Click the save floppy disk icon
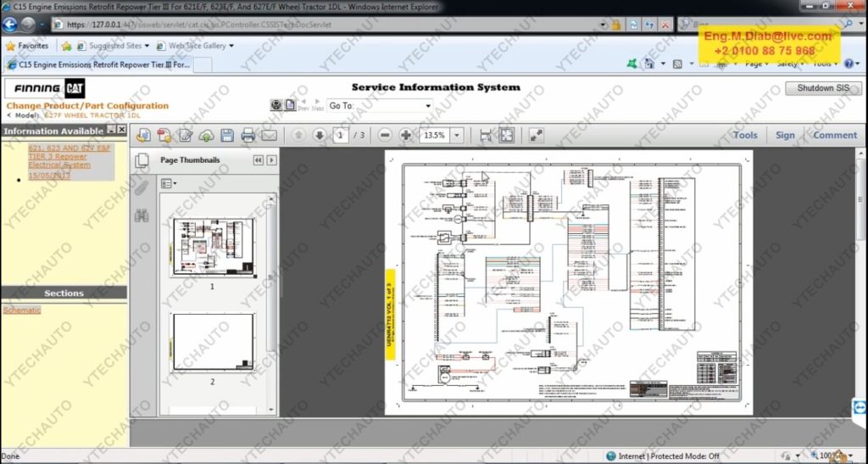Screen dimensions: 868x464 227,135
